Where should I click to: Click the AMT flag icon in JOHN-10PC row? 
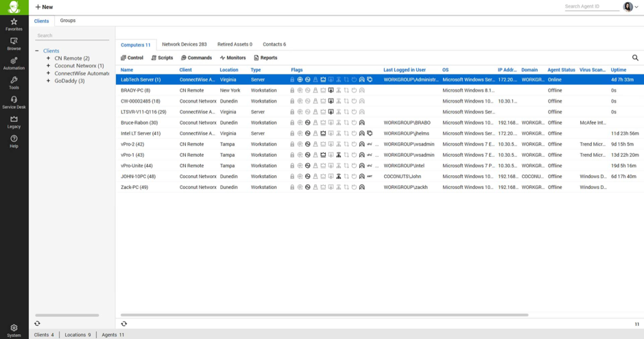pos(370,176)
